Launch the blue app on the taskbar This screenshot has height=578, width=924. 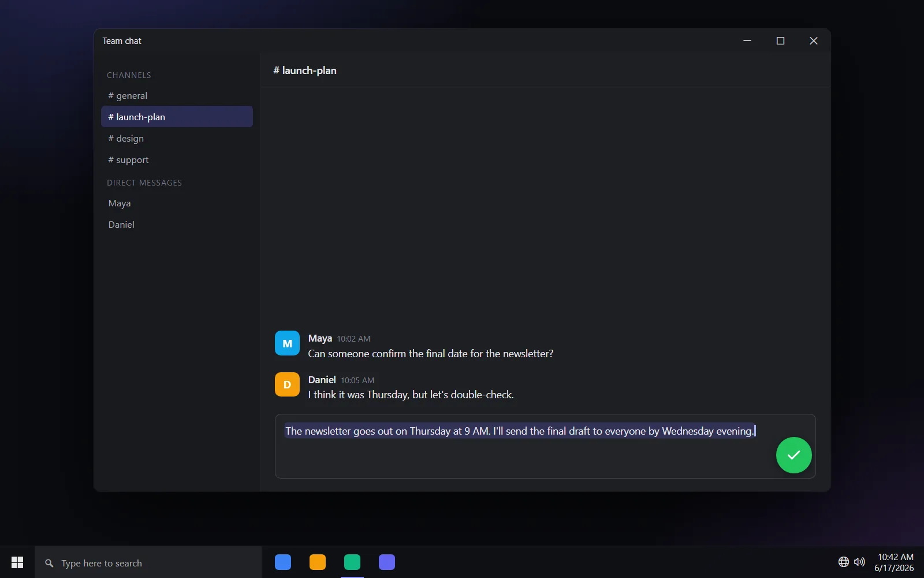[x=283, y=562]
